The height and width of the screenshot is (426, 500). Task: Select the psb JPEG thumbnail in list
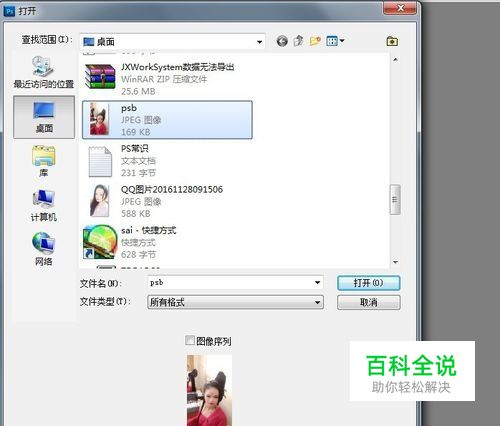click(x=99, y=119)
